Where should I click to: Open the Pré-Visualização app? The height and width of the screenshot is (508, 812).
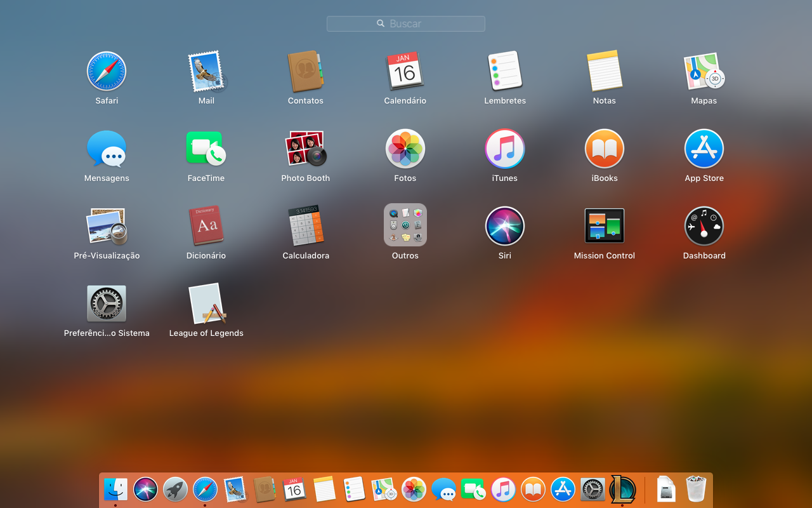107,226
